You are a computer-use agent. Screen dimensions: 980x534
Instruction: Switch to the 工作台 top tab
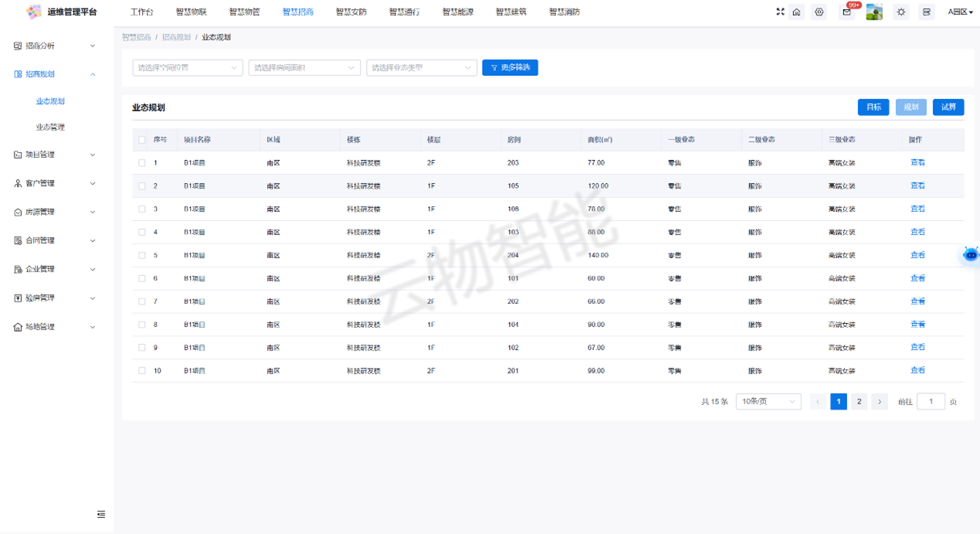click(142, 12)
